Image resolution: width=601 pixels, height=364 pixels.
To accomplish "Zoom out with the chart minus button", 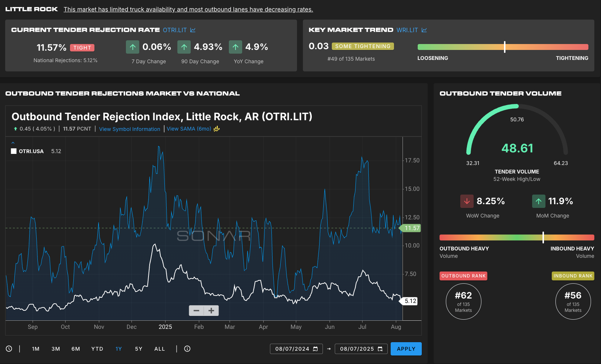I will coord(197,311).
